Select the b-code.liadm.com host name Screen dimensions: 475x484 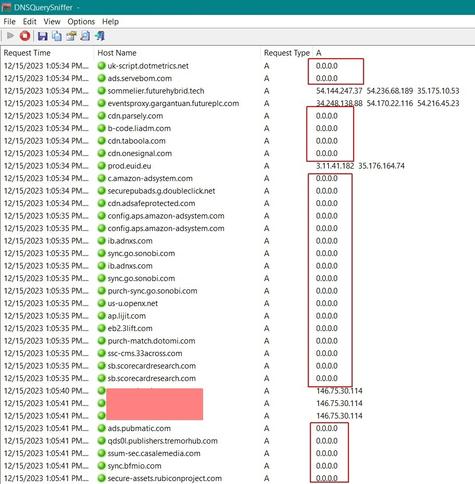pyautogui.click(x=139, y=128)
